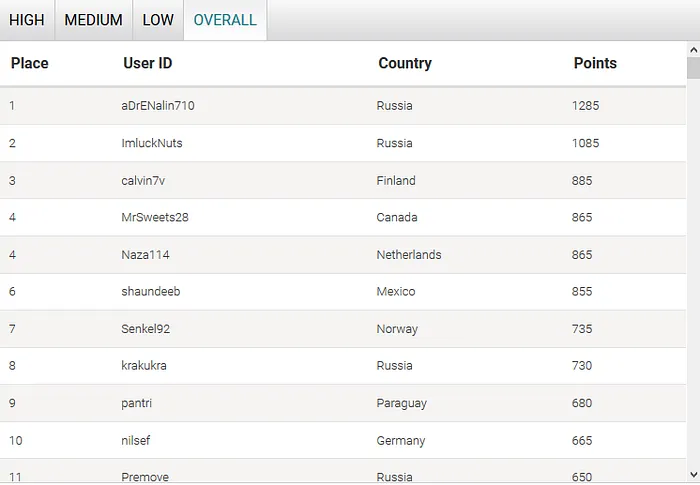Click the shaundeeb user ID
The width and height of the screenshot is (700, 485).
(151, 292)
